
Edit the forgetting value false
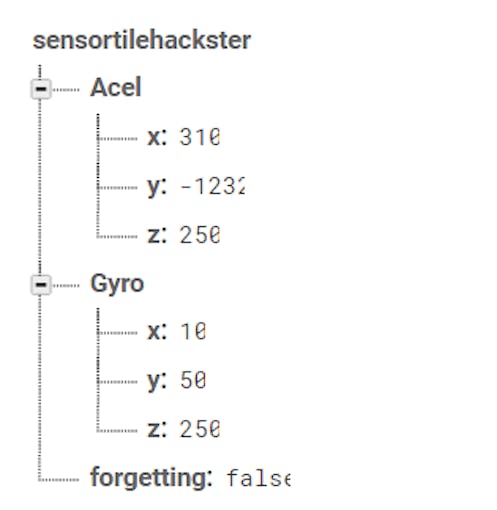pyautogui.click(x=258, y=478)
